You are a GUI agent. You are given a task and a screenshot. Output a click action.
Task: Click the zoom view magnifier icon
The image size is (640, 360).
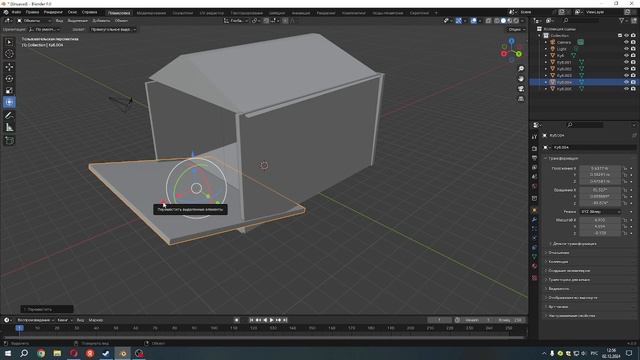click(521, 69)
